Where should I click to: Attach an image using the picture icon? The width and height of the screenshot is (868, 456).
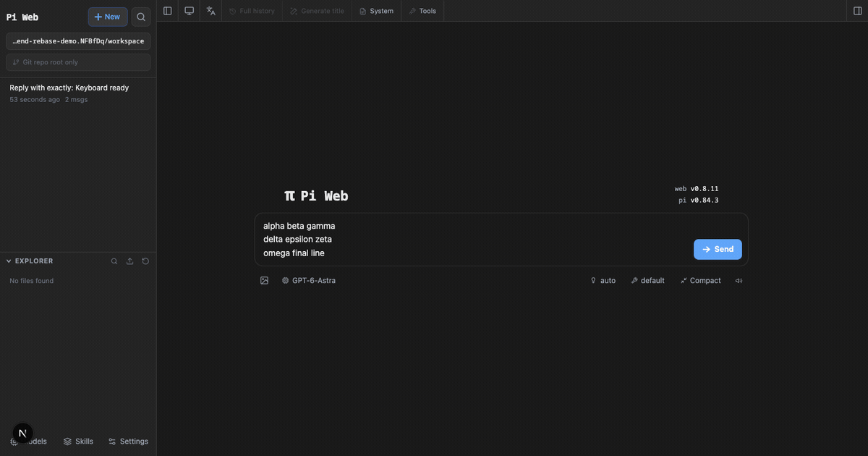[x=264, y=280]
